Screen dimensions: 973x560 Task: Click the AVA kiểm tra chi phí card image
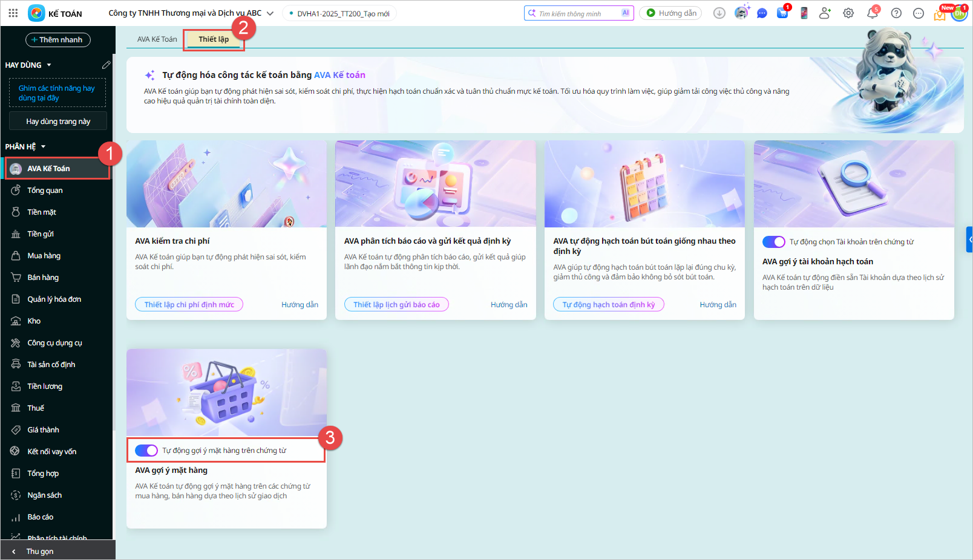[x=226, y=184]
